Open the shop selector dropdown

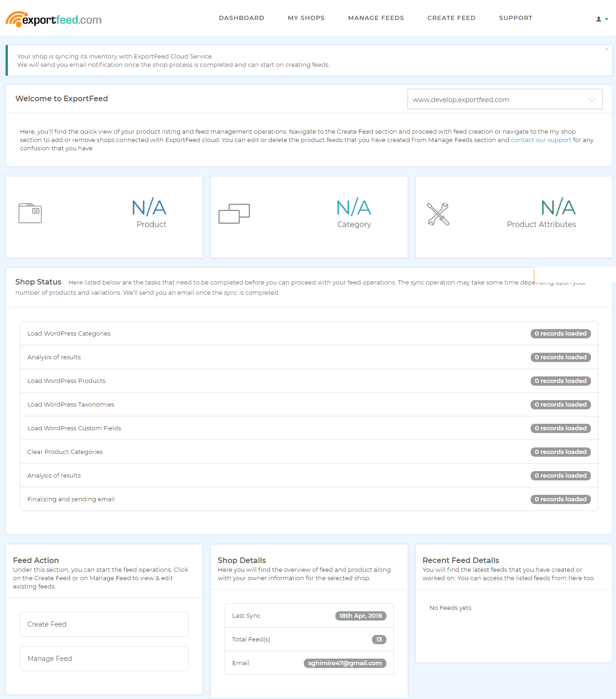pos(505,99)
